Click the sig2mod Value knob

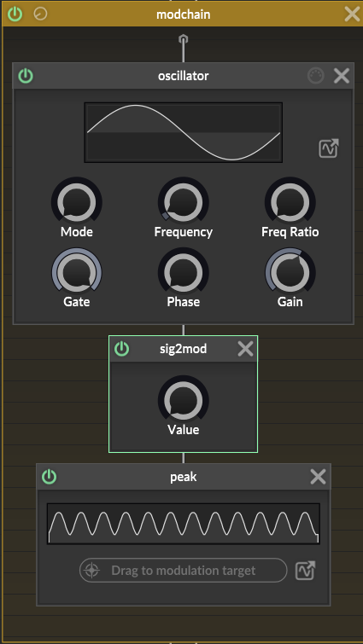click(184, 400)
